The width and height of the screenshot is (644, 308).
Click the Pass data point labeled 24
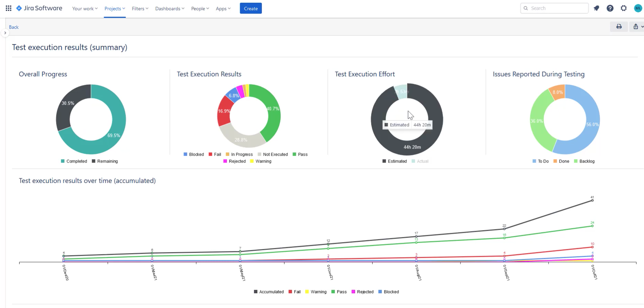(592, 226)
